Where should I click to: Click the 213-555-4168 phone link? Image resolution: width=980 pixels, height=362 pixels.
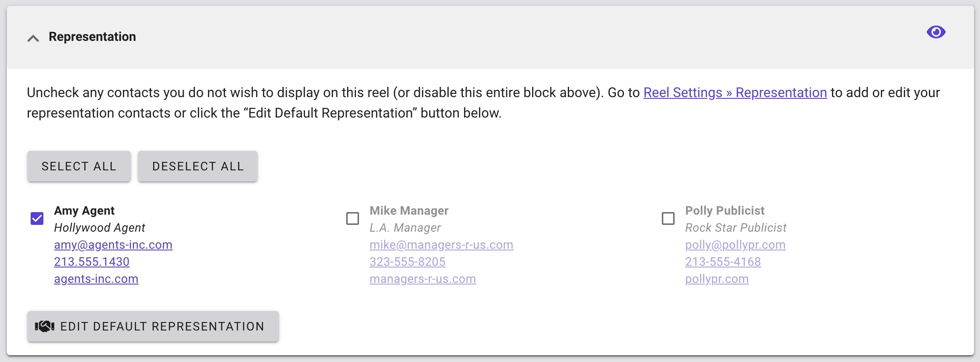click(723, 262)
